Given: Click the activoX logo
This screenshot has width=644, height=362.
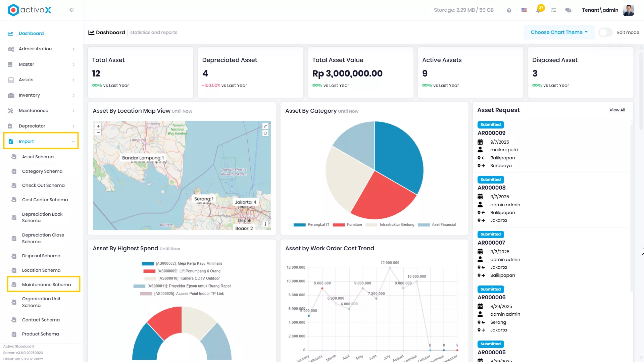Looking at the screenshot, I should pos(30,10).
